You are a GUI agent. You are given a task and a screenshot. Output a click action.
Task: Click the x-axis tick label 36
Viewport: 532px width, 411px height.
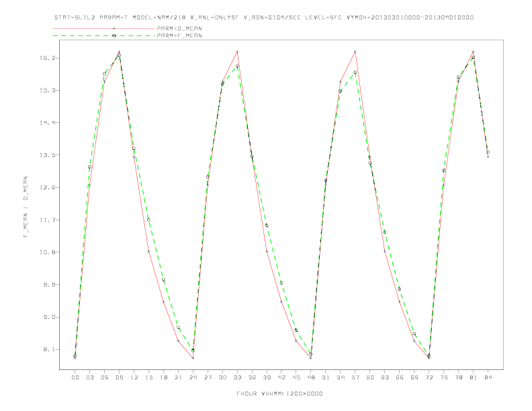(x=252, y=377)
